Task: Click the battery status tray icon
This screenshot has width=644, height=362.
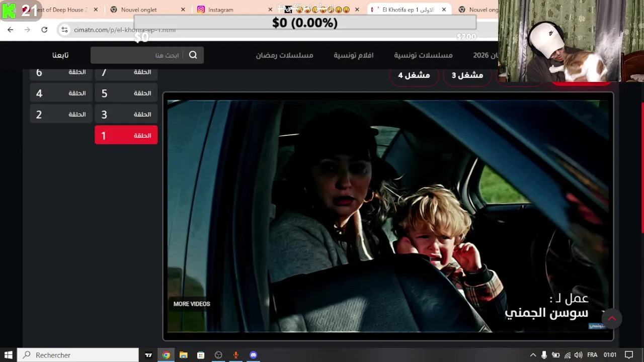Action: pyautogui.click(x=556, y=355)
